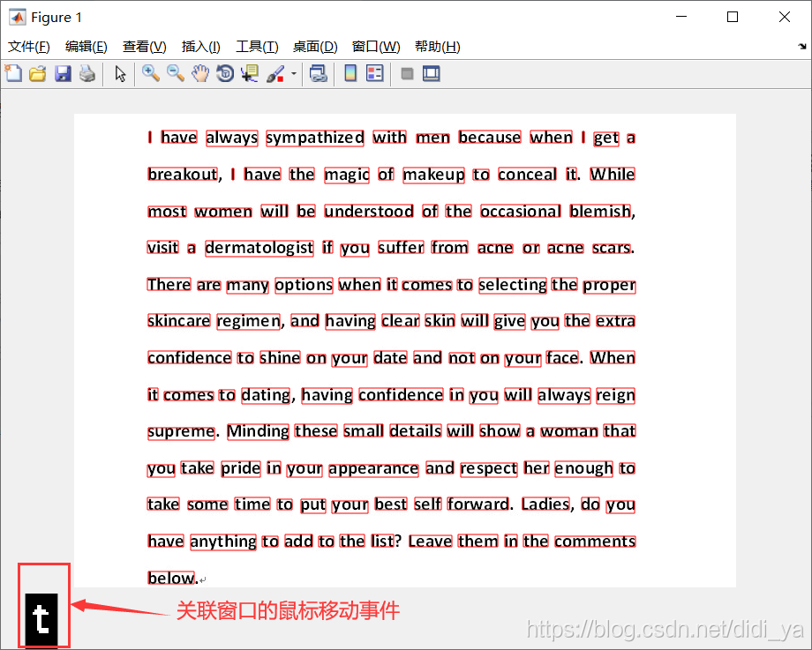Viewport: 812px width, 650px height.
Task: Select the Edit Plot arrow tool
Action: (120, 74)
